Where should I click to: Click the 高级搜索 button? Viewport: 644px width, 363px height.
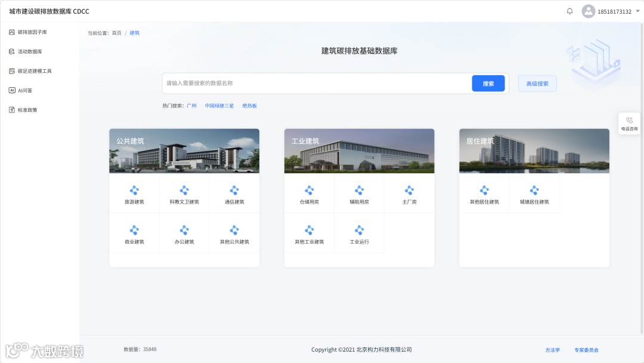[537, 84]
